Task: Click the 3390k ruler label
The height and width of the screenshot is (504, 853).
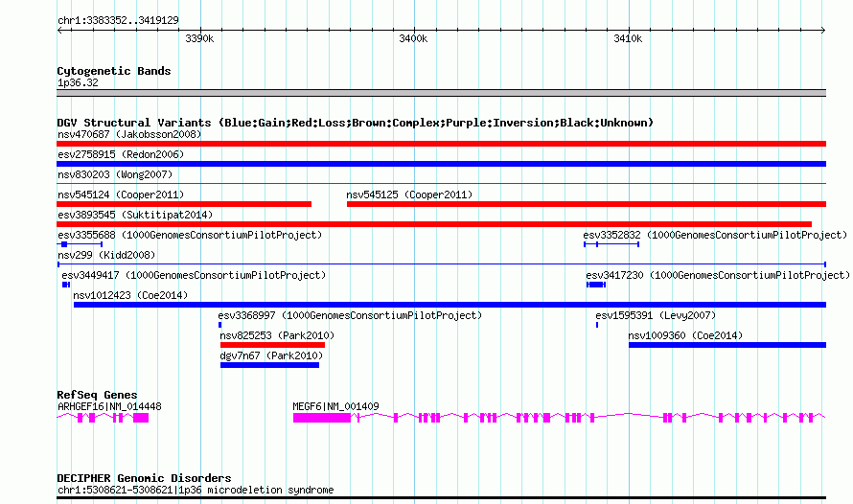Action: 199,38
